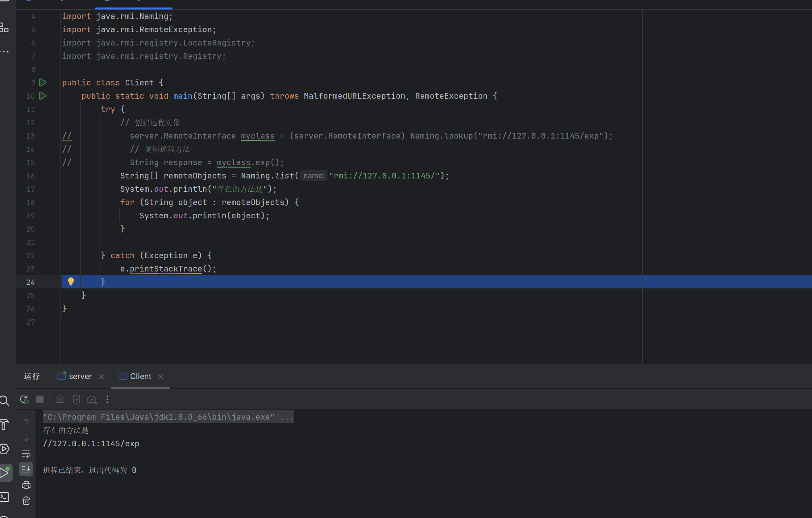Click the remoteObjects variable on line 16
Image resolution: width=812 pixels, height=518 pixels.
pos(195,176)
